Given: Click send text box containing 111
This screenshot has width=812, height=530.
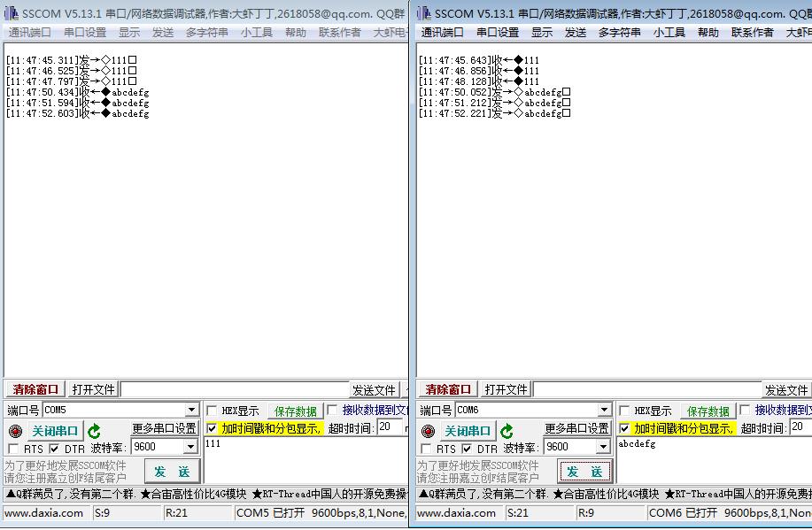Looking at the screenshot, I should (306, 460).
